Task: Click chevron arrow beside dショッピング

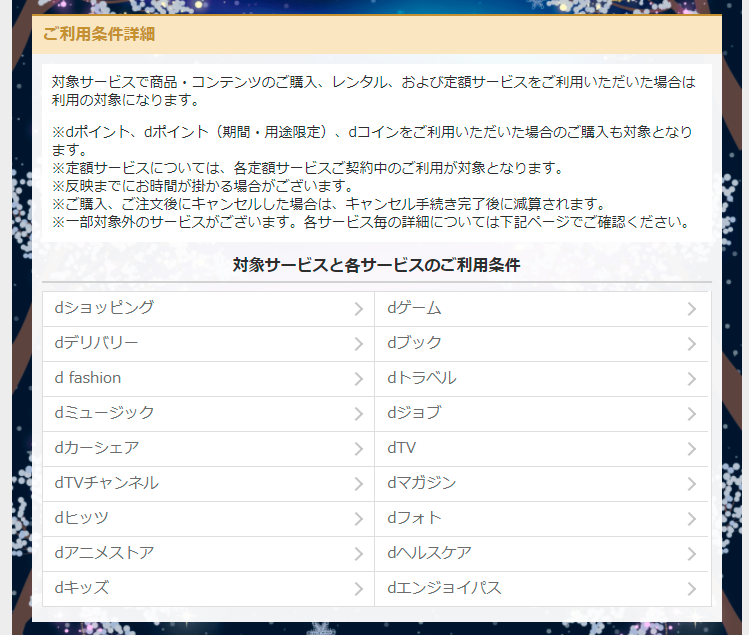Action: tap(359, 309)
